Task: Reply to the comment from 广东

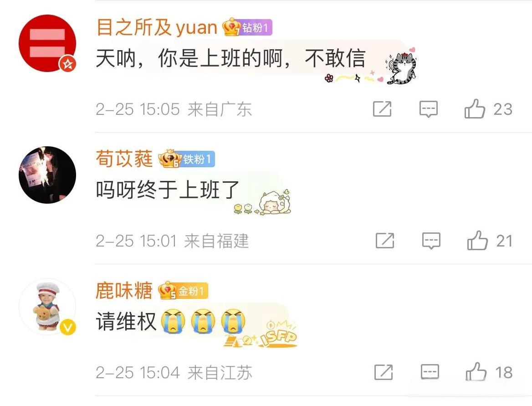Action: (x=429, y=109)
